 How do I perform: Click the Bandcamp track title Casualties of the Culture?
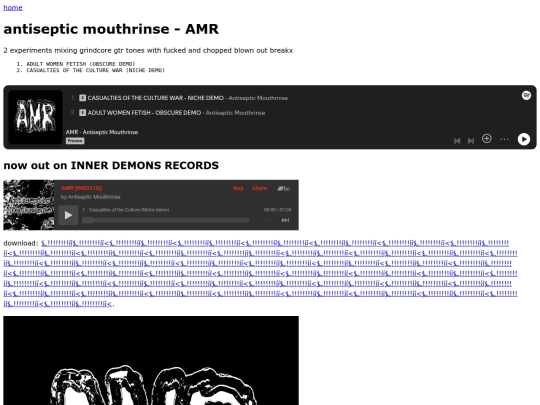(129, 210)
